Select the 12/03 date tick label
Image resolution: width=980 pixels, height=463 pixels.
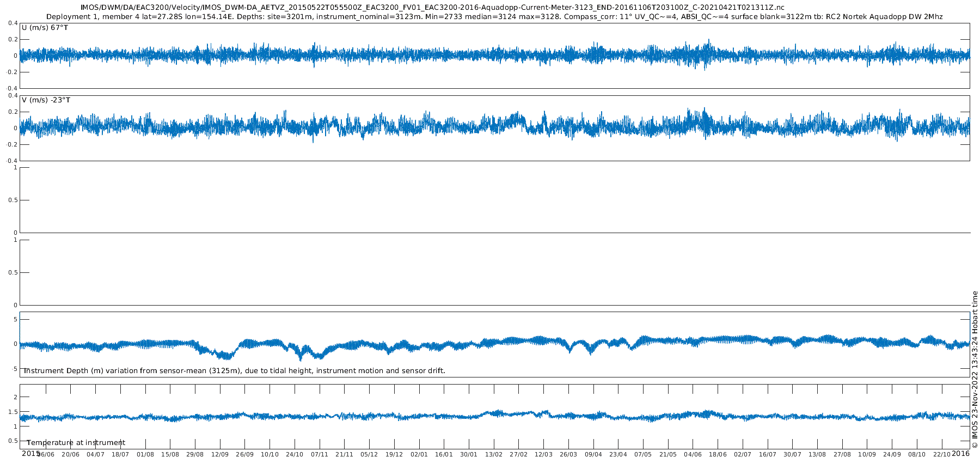coord(543,454)
